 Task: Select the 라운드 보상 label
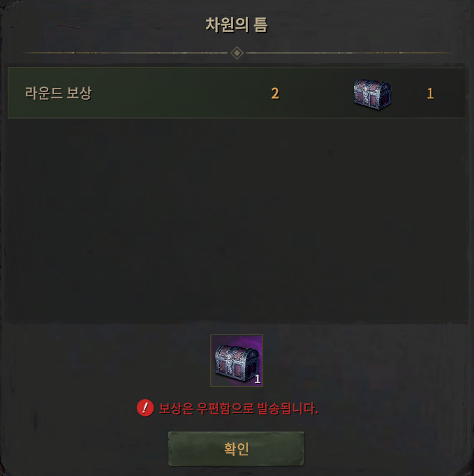(58, 93)
